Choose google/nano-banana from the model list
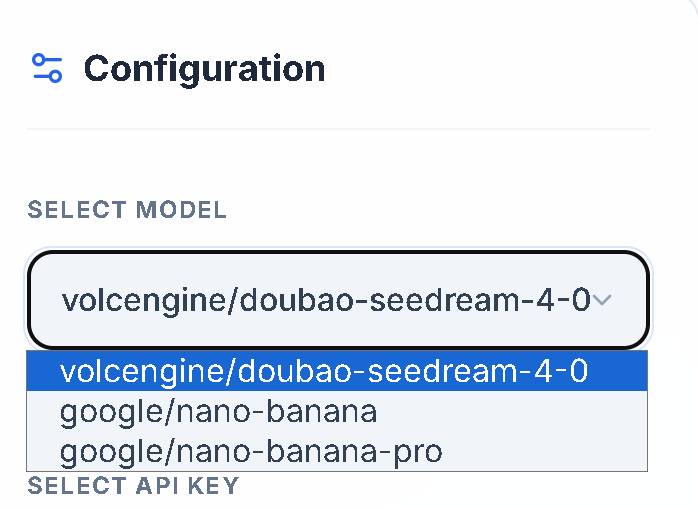 (x=218, y=411)
